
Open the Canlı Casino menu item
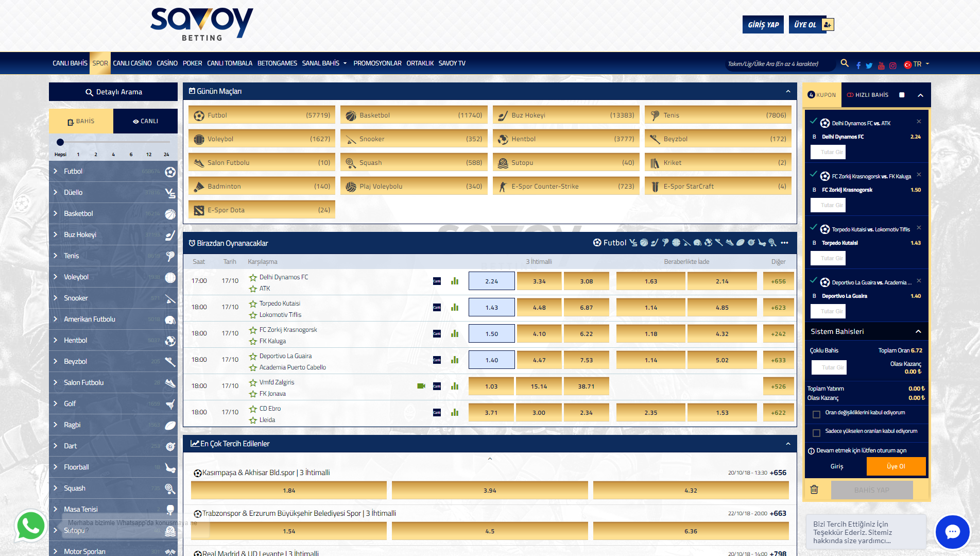[132, 63]
